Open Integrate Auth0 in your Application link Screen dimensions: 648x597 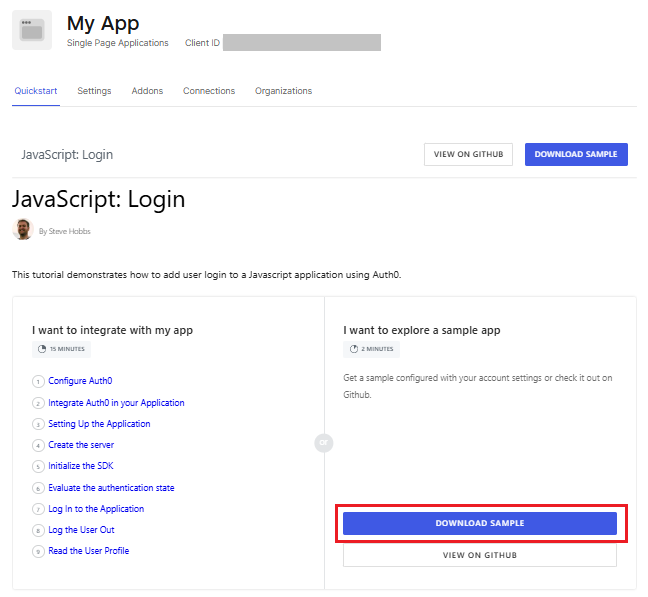pyautogui.click(x=116, y=403)
